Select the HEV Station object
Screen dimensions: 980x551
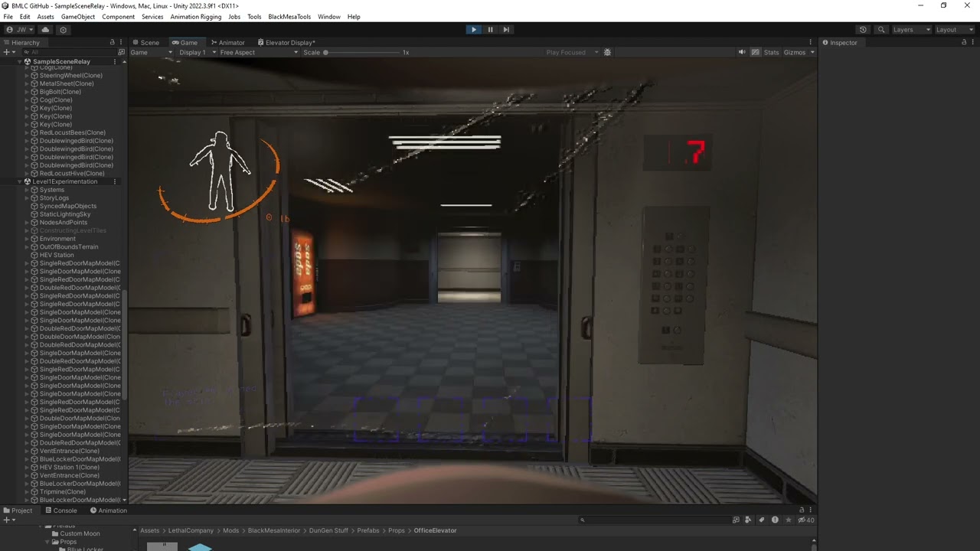(x=57, y=255)
